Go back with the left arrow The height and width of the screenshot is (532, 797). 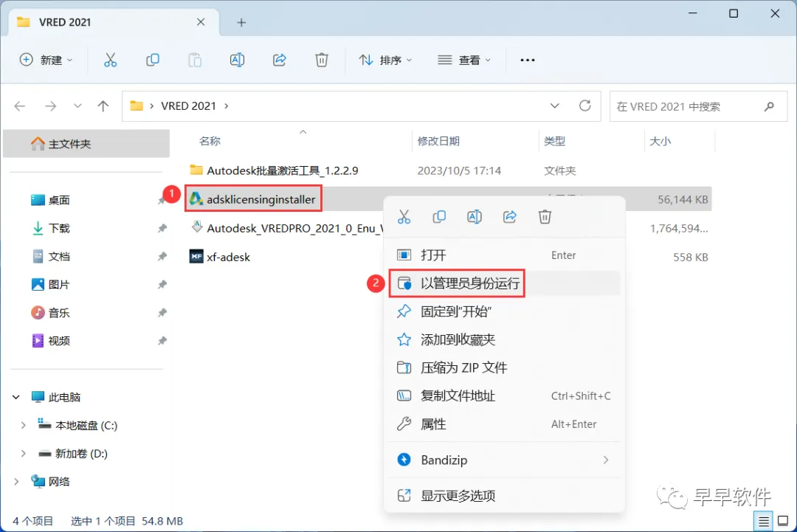click(20, 106)
